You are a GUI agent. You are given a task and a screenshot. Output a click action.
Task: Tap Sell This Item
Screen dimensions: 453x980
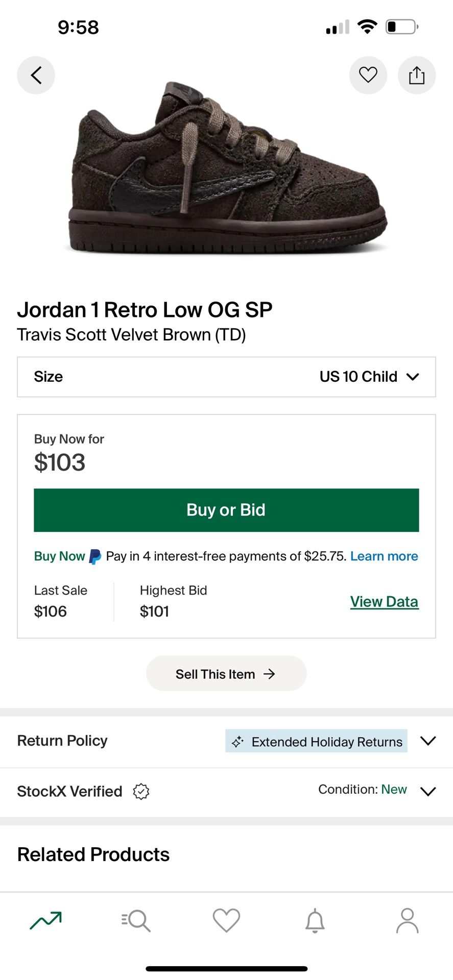pos(226,673)
